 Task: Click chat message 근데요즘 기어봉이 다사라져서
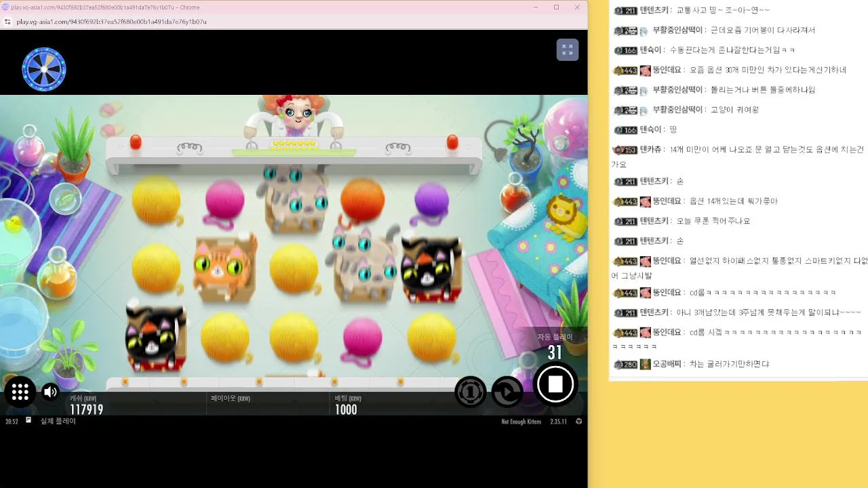(x=762, y=30)
